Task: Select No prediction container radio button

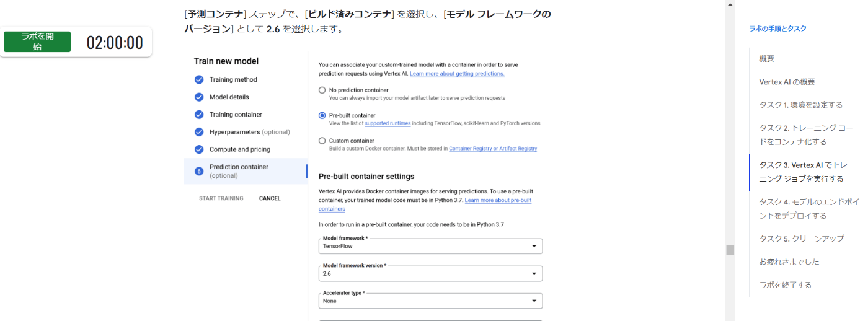Action: point(322,90)
